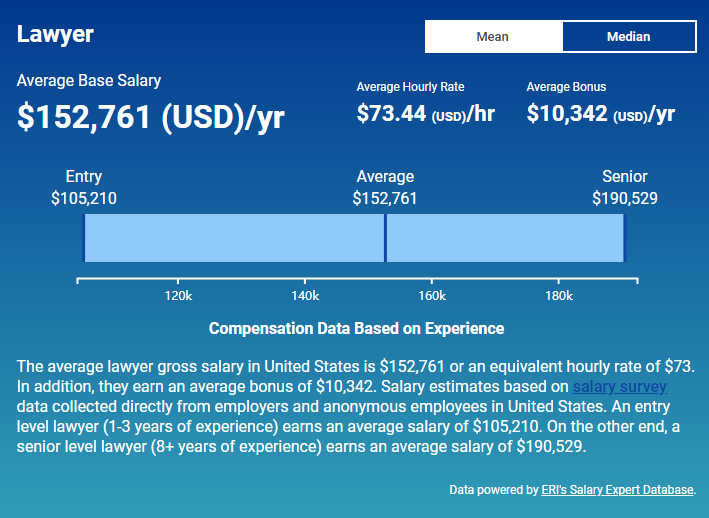709x518 pixels.
Task: Click the 160k axis tick label
Action: (x=432, y=296)
